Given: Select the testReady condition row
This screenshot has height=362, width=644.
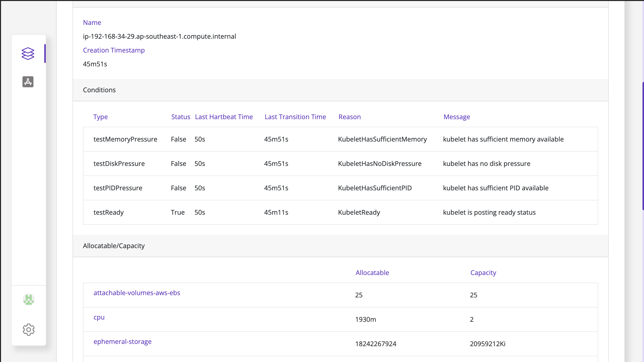Looking at the screenshot, I should pyautogui.click(x=109, y=212).
